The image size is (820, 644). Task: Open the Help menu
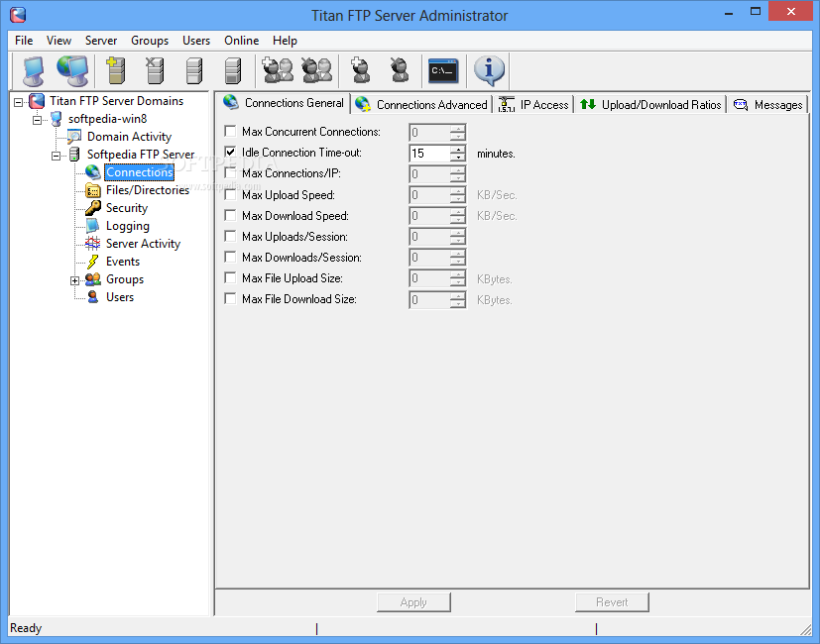click(285, 41)
